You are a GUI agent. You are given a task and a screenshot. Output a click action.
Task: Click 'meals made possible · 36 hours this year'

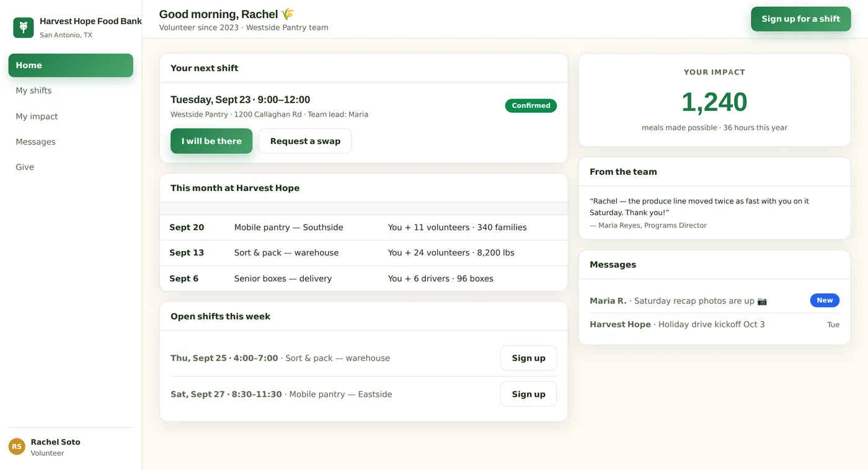pyautogui.click(x=714, y=128)
